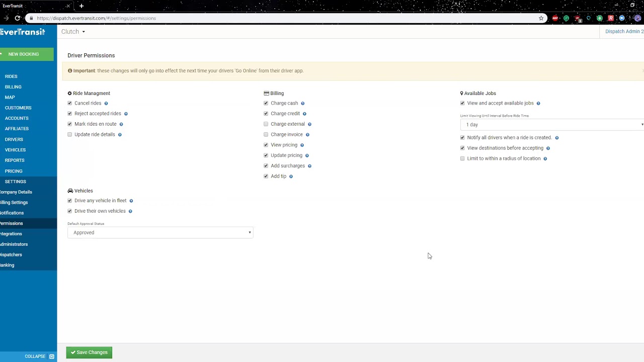
Task: Check the Charge invoice checkbox
Action: 266,134
